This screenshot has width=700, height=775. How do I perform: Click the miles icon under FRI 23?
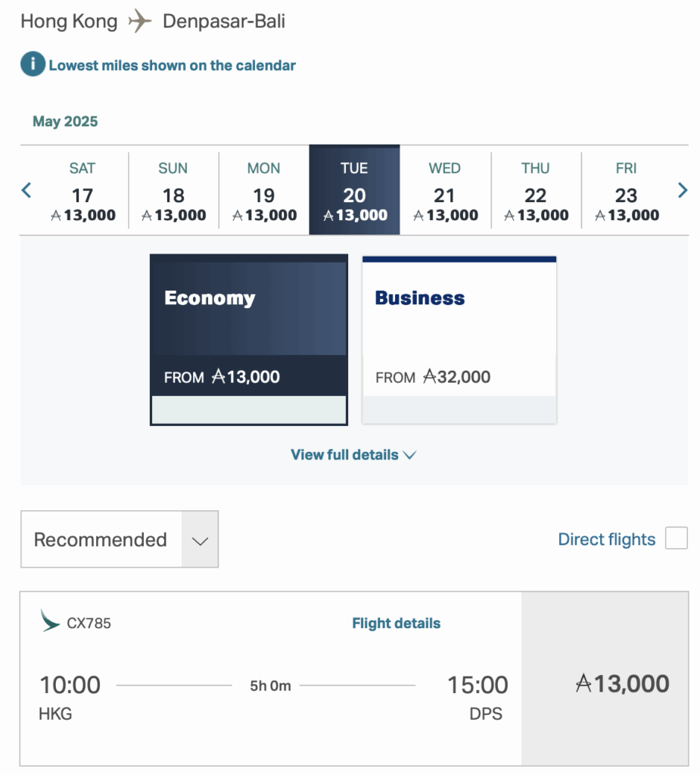click(599, 215)
